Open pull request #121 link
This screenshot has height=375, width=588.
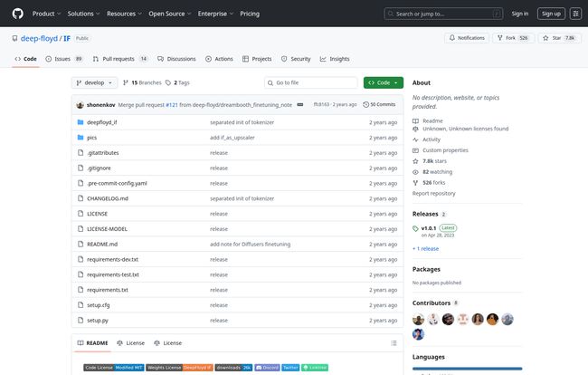click(x=172, y=105)
